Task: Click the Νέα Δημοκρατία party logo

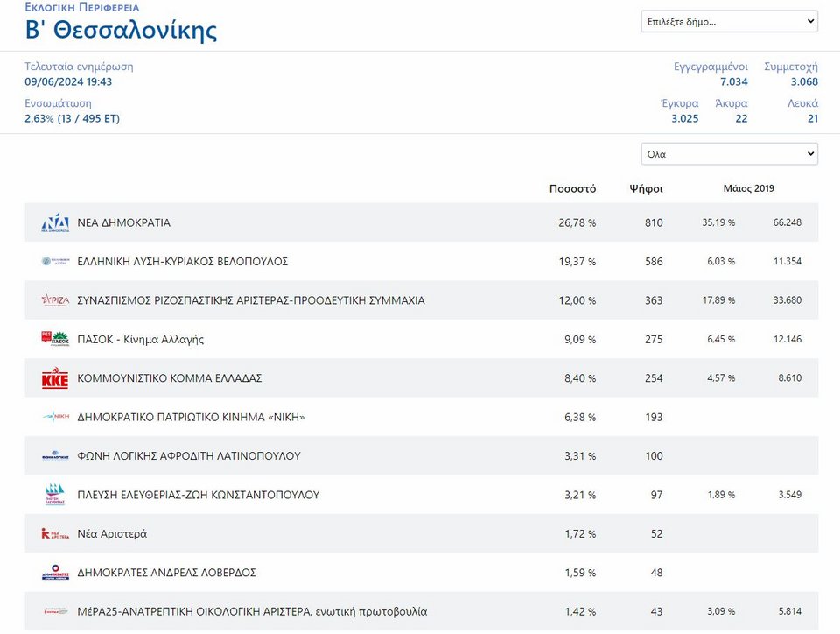Action: 55,222
